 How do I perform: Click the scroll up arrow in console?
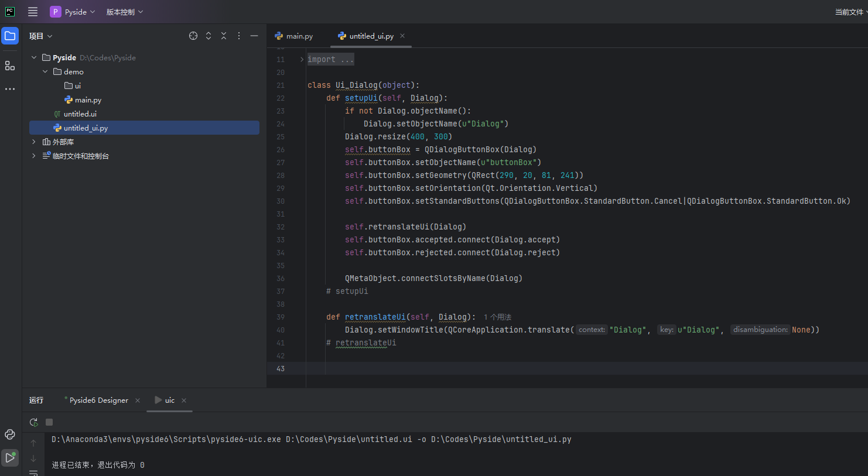coord(33,443)
